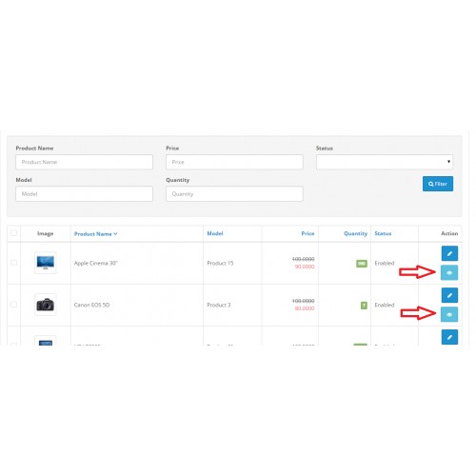Click the green quantity badge for Canon EOS 5D
This screenshot has width=476, height=476.
[x=364, y=306]
